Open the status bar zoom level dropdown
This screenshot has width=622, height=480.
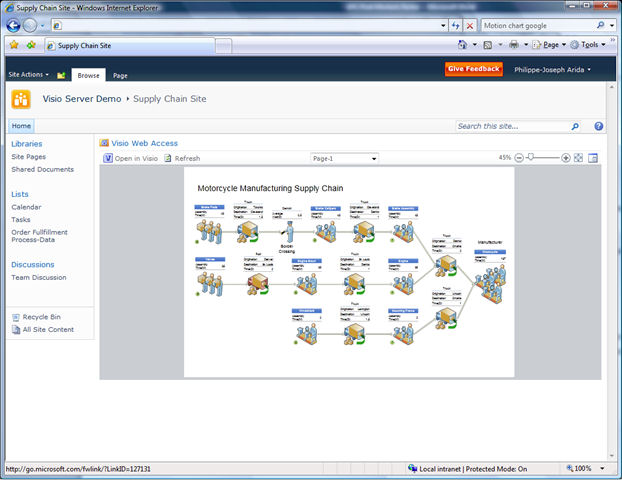pyautogui.click(x=602, y=468)
